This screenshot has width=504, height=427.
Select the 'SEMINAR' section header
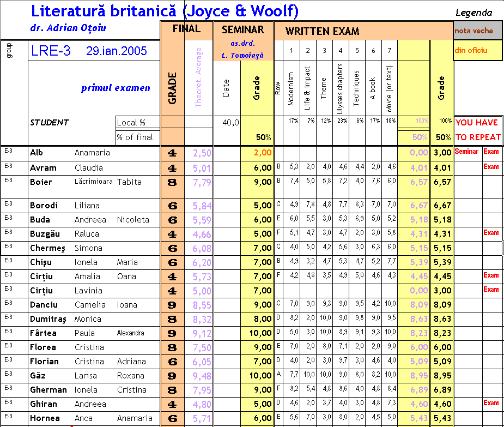(243, 30)
